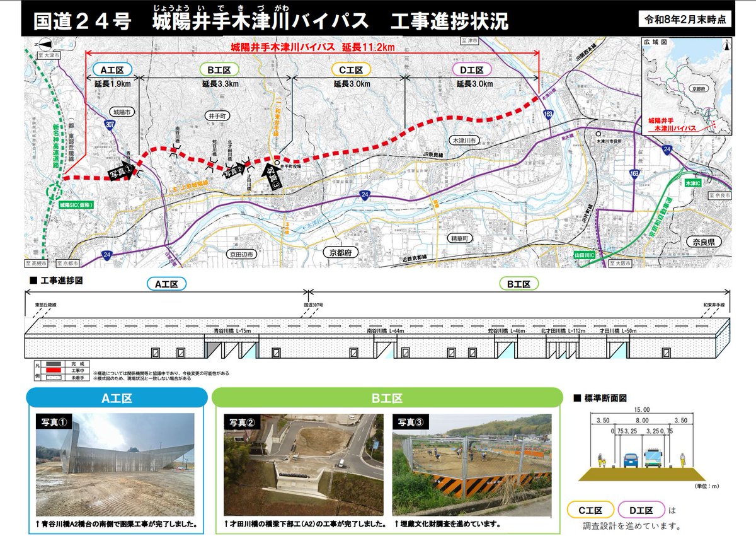The height and width of the screenshot is (536, 756).
Task: Click the 井手町役場 circle marker on the map
Action: point(277,162)
